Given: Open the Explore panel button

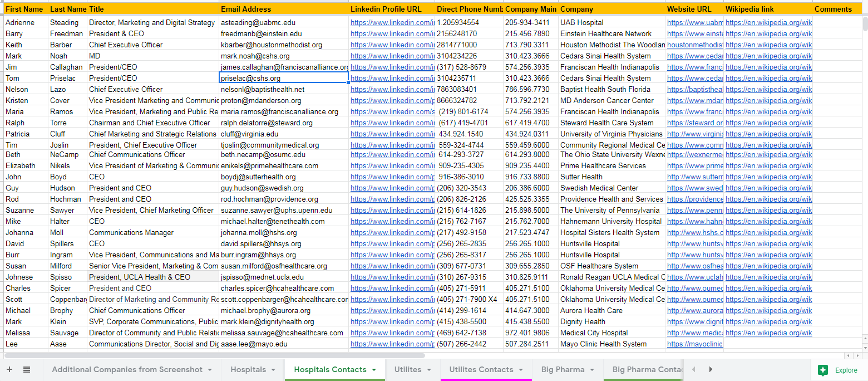Looking at the screenshot, I should [839, 370].
